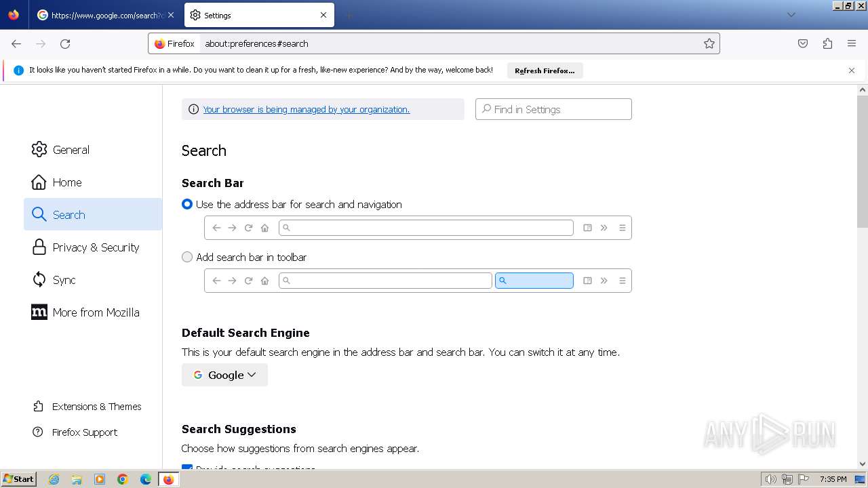Launch Internet Explorer from taskbar
Image resolution: width=868 pixels, height=488 pixels.
(x=54, y=479)
